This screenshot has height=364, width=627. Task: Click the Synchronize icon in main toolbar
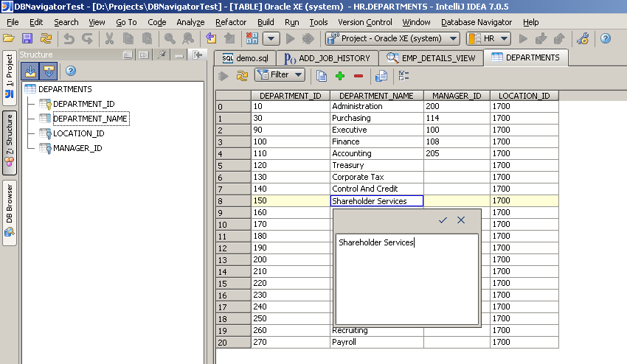[x=46, y=39]
